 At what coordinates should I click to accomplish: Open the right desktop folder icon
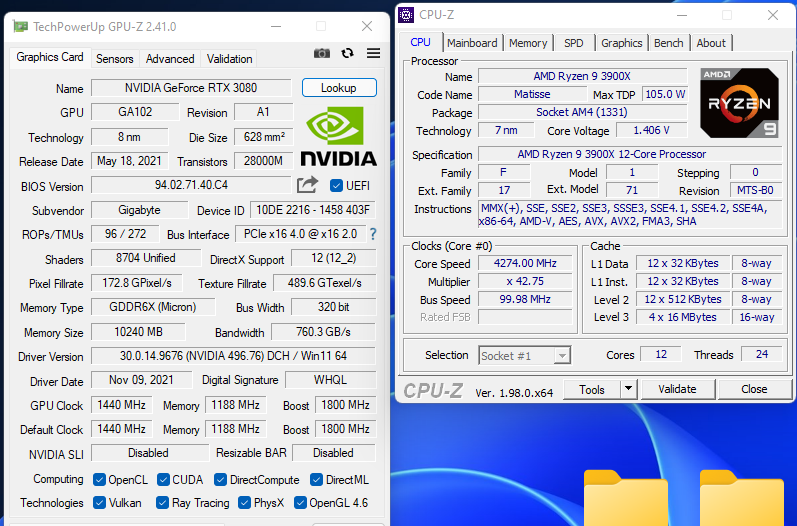coord(742,498)
